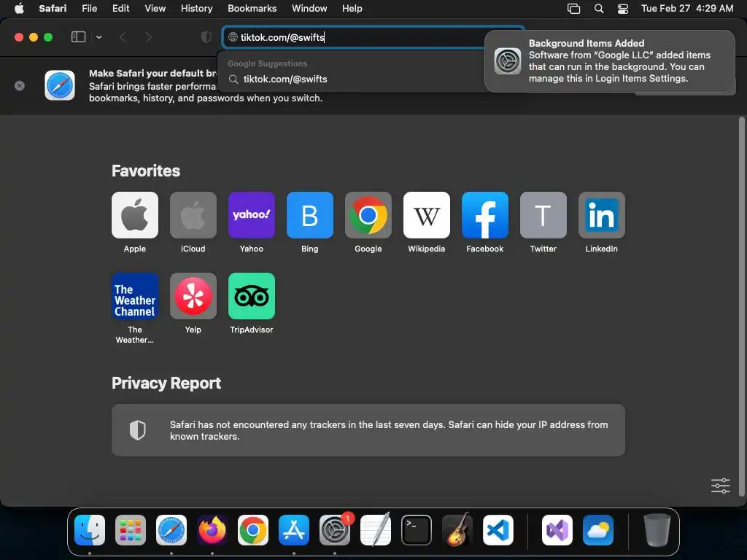
Task: Open Safari from the Dock
Action: click(171, 530)
